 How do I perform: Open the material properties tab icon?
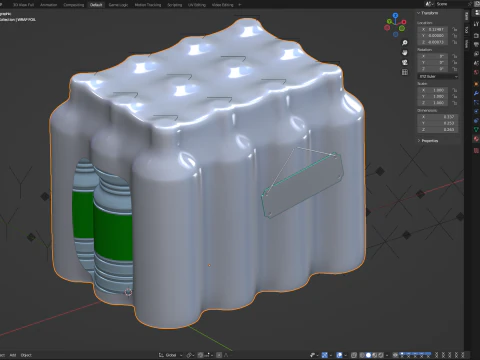click(476, 139)
